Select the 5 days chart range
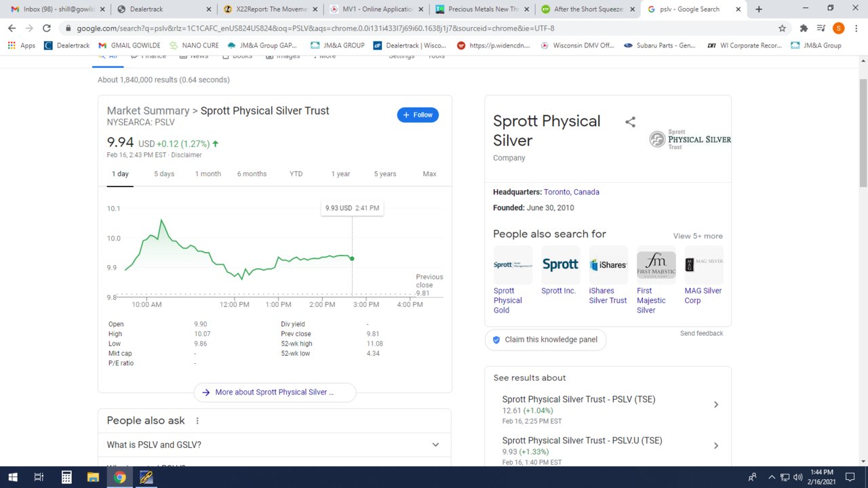Viewport: 868px width, 488px height. tap(164, 174)
